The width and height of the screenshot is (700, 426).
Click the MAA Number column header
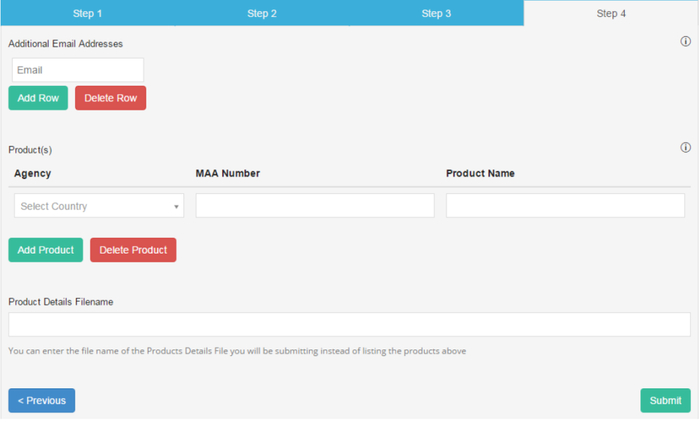228,173
